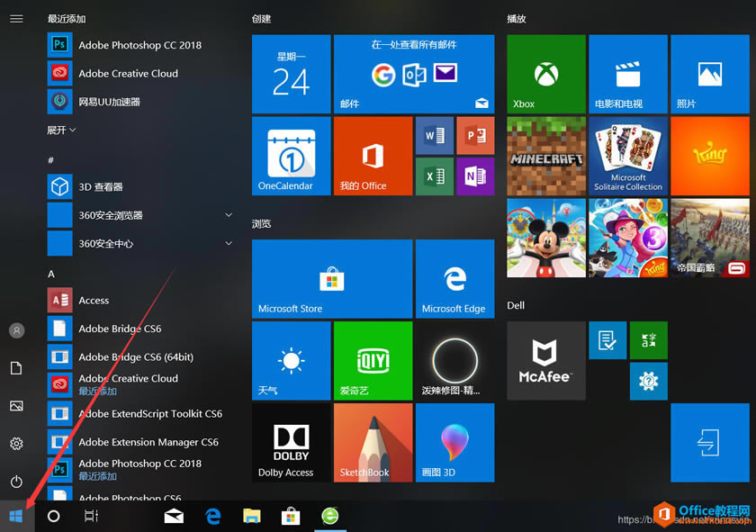Viewport: 756px width, 532px height.
Task: Open the SketchBook tile
Action: tap(373, 443)
